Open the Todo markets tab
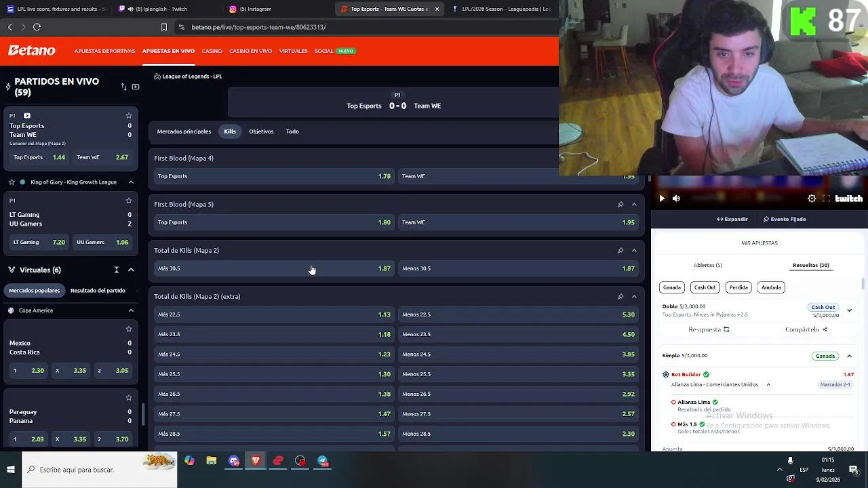Screen dimensions: 868x488 click(x=292, y=131)
